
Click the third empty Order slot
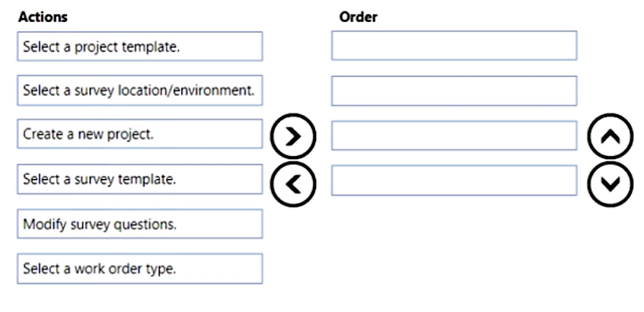(454, 135)
